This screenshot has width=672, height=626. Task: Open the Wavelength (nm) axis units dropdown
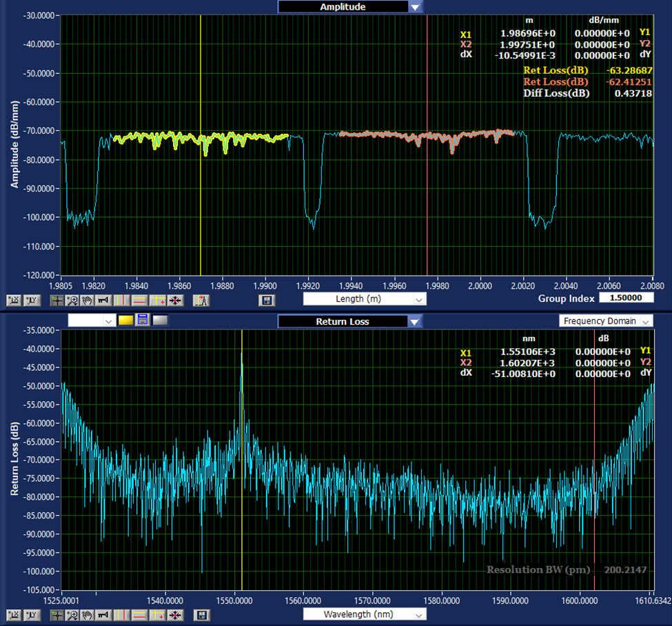(x=365, y=614)
